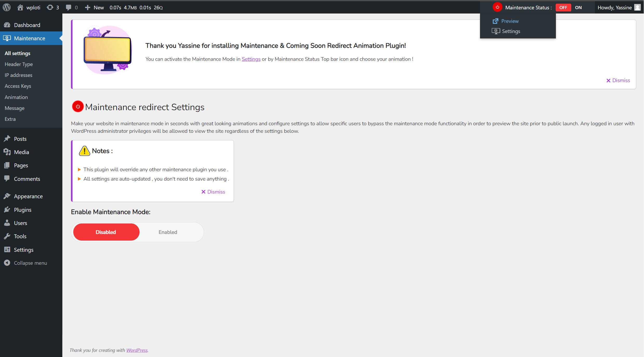Expand the Maintenance Status admin bar menu
This screenshot has width=644, height=357.
pos(528,8)
